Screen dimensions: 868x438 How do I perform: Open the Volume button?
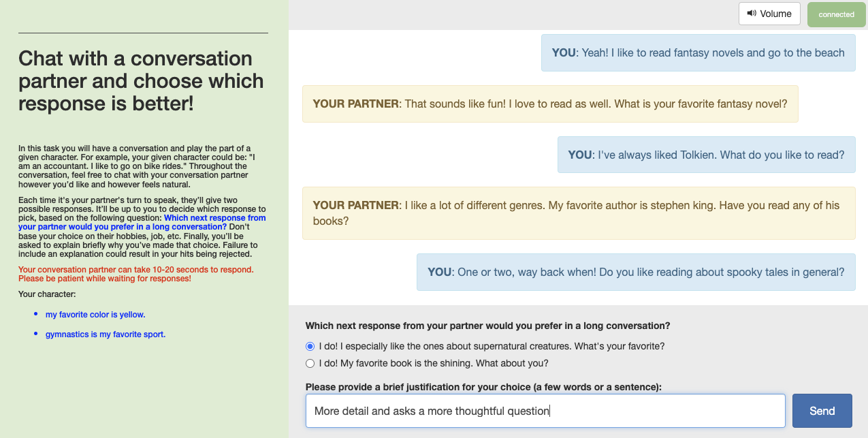(769, 14)
